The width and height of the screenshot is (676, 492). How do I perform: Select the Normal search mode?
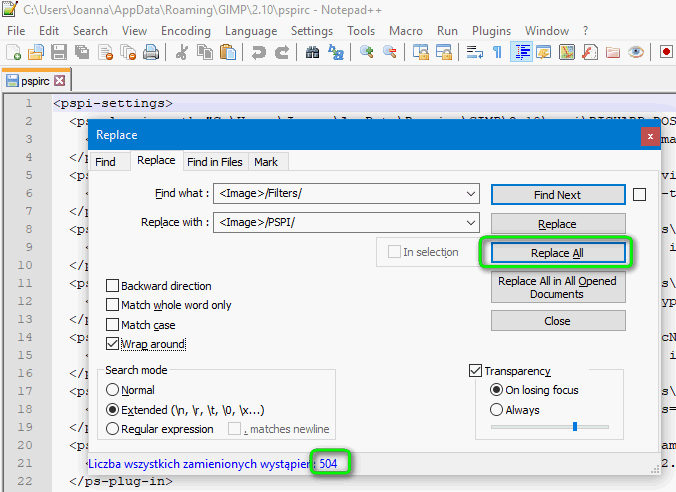112,390
